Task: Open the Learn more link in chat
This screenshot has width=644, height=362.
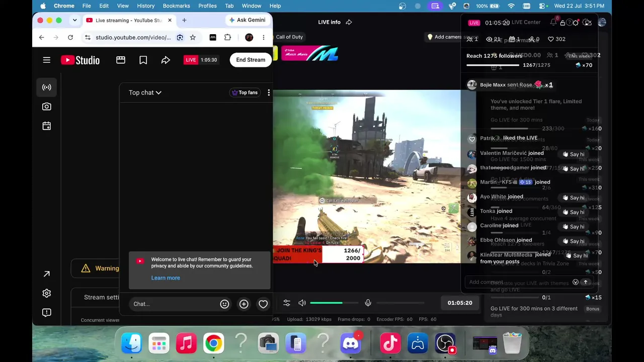Action: [166, 278]
